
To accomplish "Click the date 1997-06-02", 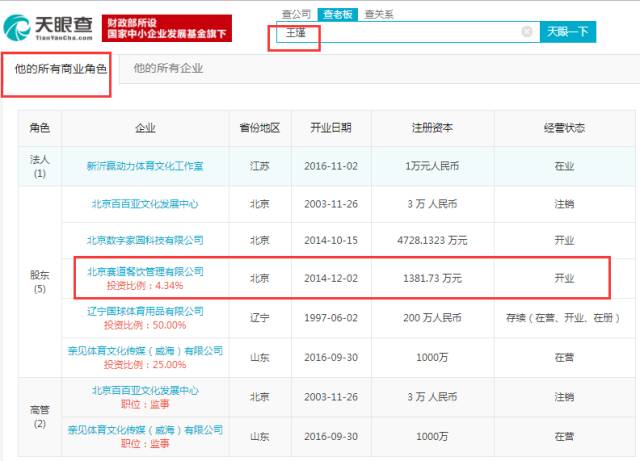I will tap(331, 318).
